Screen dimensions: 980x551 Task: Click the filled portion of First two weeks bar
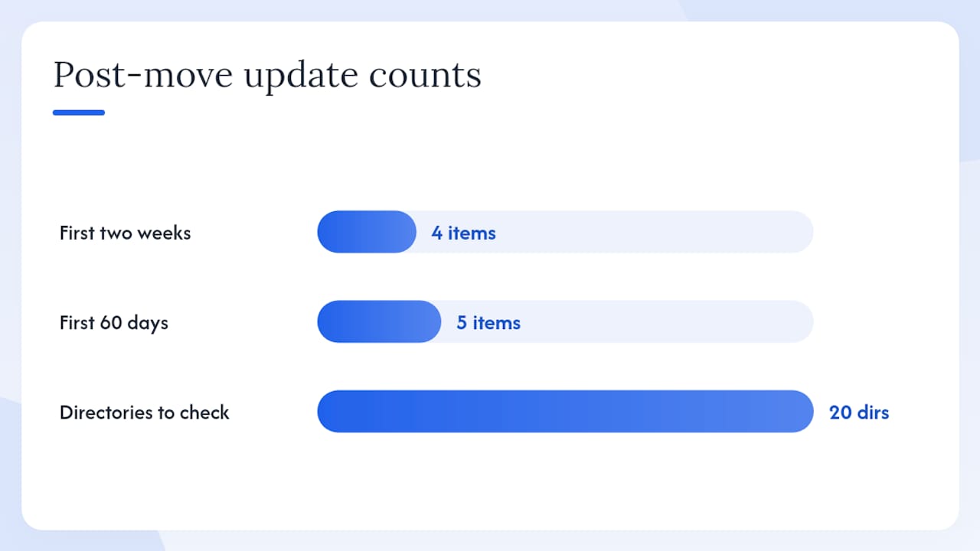(x=367, y=232)
